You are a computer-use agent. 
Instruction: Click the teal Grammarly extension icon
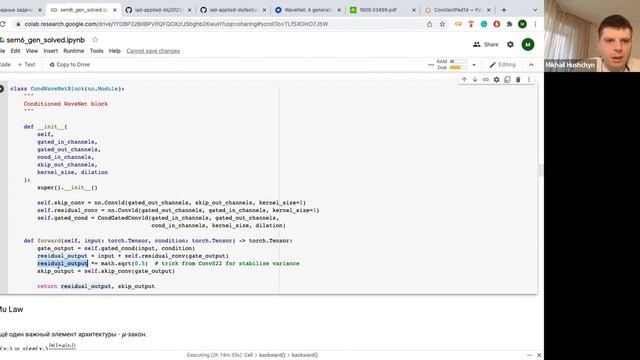tap(484, 24)
